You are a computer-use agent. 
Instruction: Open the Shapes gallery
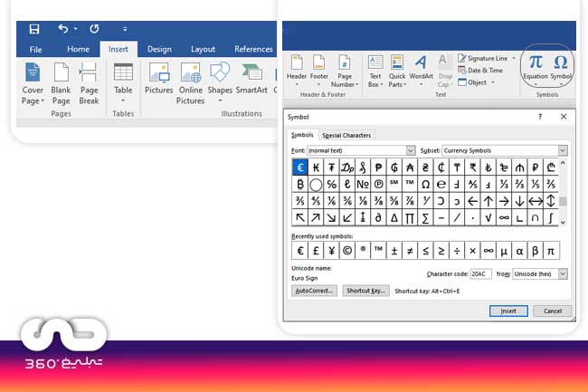pos(220,83)
